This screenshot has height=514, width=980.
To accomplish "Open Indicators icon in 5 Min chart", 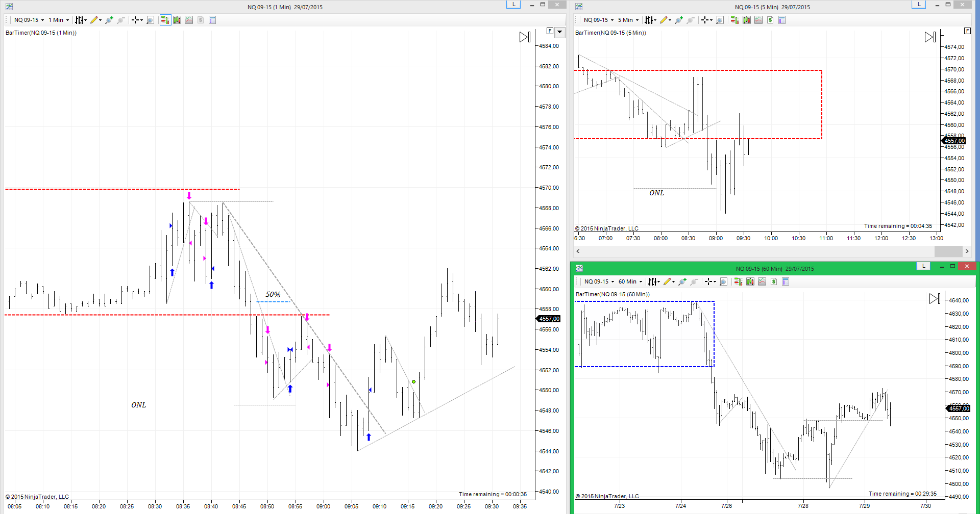I will [758, 20].
